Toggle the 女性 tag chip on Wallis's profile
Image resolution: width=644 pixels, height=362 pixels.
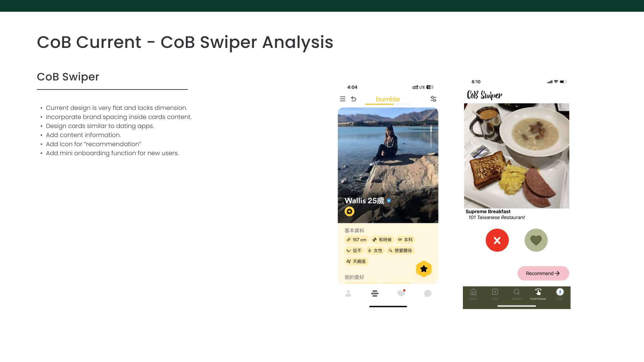[x=376, y=250]
